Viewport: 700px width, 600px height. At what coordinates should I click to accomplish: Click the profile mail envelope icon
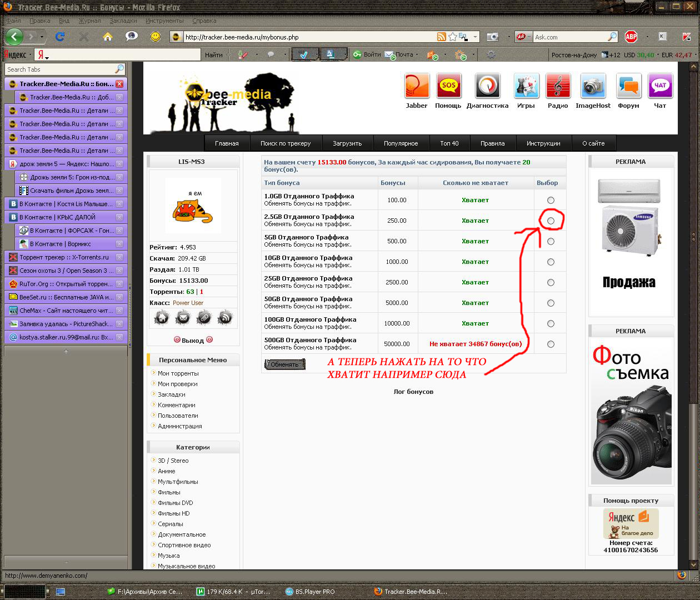[183, 318]
